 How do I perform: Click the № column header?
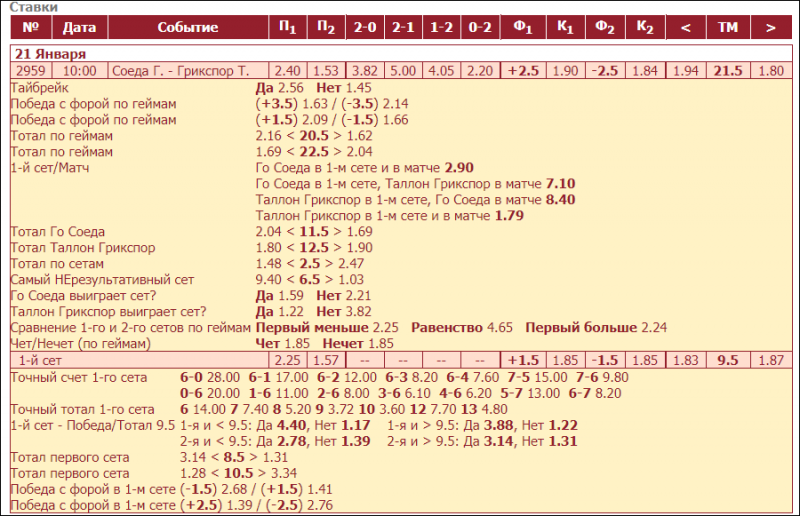31,27
